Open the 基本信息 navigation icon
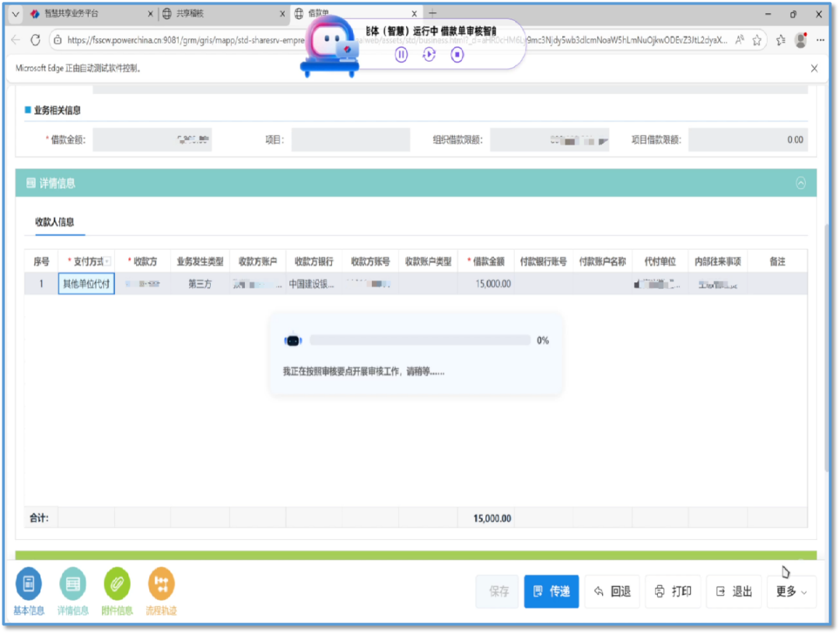The width and height of the screenshot is (840, 634). [29, 585]
